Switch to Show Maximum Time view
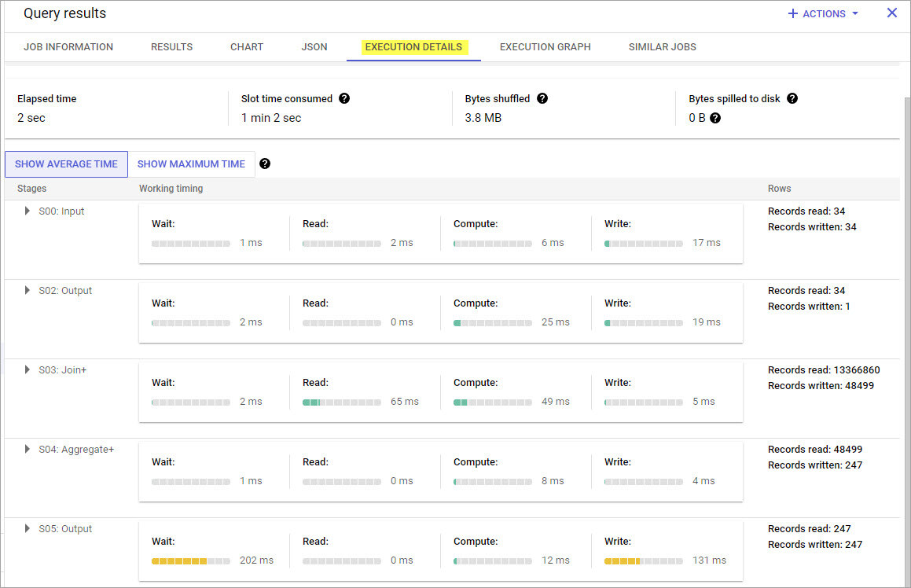 [x=192, y=164]
